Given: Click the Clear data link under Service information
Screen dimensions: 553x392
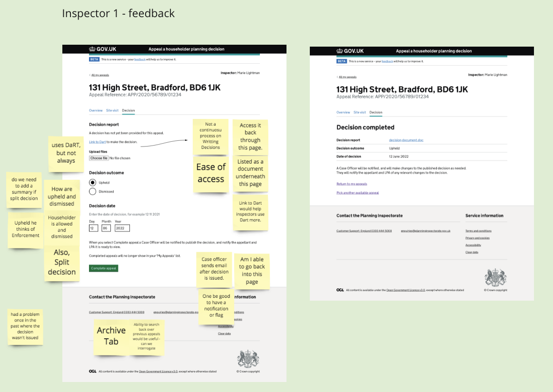Looking at the screenshot, I should (x=472, y=252).
